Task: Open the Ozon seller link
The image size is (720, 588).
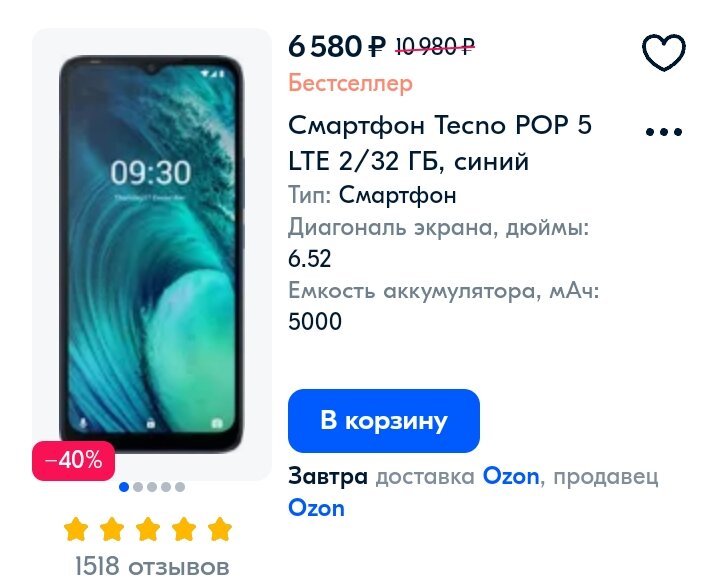Action: pyautogui.click(x=316, y=509)
